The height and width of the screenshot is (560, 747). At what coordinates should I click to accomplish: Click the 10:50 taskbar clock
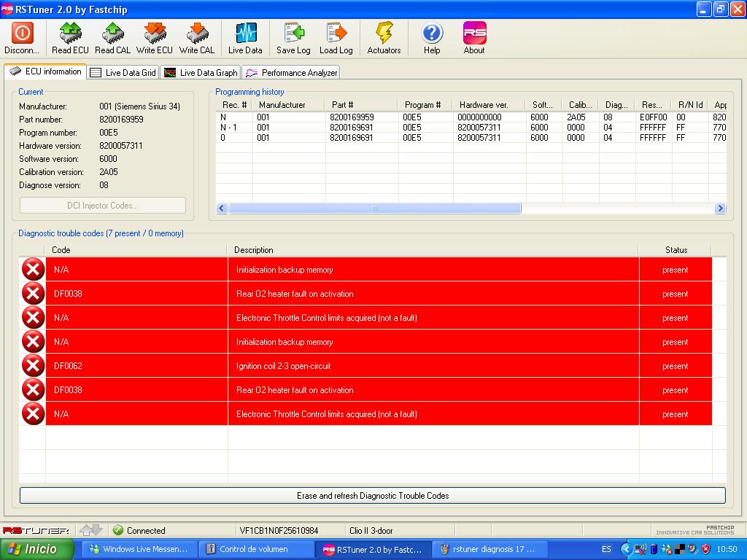click(x=727, y=549)
